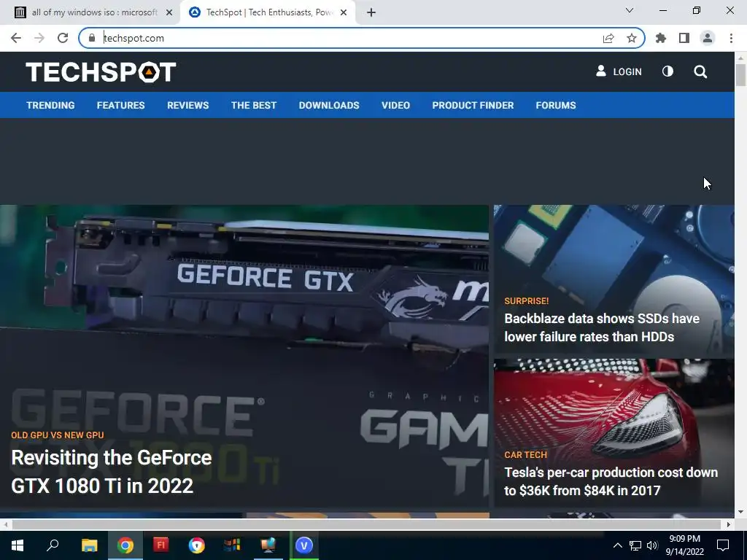Open Chrome extensions puzzle icon
Viewport: 747px width, 560px height.
pos(661,38)
